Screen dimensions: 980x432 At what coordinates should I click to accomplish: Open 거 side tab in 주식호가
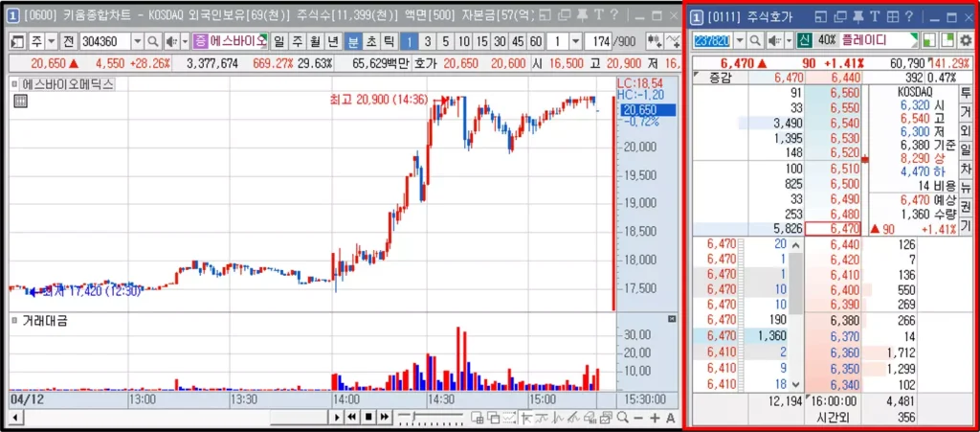(x=966, y=112)
